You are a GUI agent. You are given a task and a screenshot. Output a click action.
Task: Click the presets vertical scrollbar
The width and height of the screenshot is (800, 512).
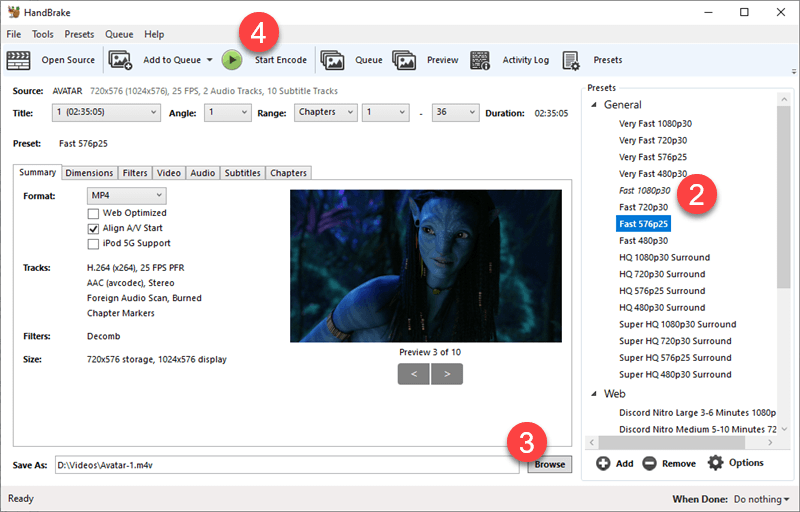pos(783,197)
